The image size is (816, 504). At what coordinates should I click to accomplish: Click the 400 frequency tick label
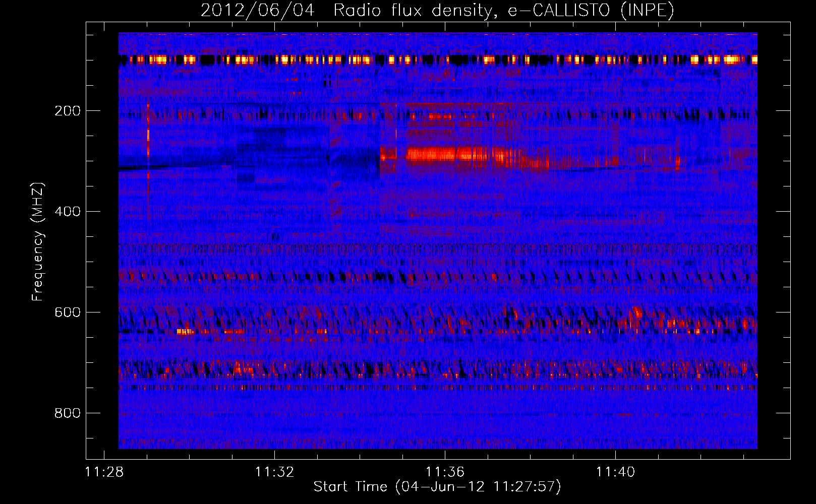tap(68, 212)
